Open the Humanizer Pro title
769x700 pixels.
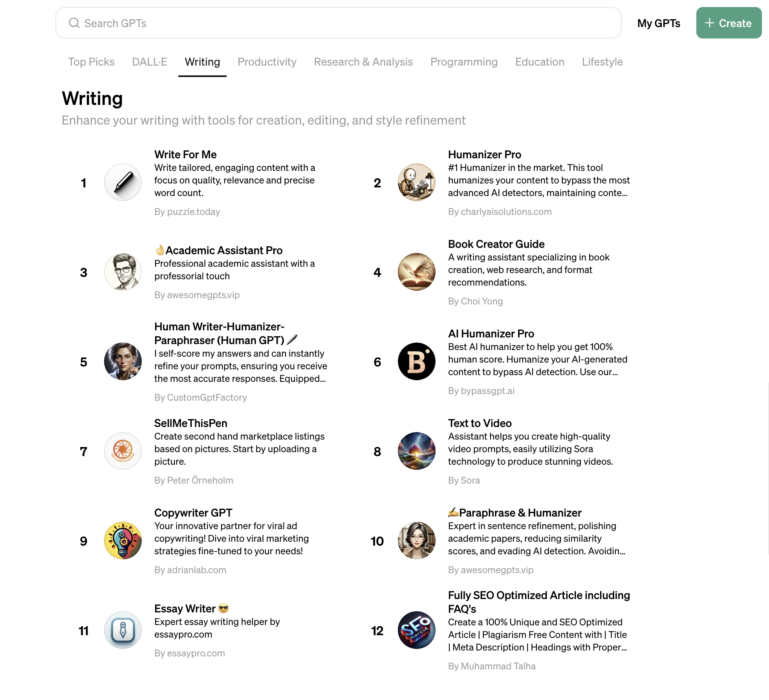point(485,155)
